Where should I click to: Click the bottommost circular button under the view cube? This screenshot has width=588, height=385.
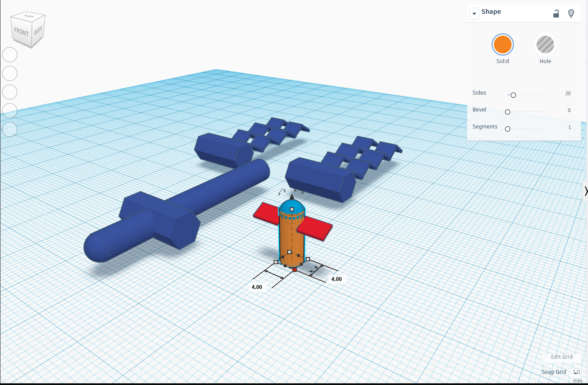pyautogui.click(x=10, y=129)
